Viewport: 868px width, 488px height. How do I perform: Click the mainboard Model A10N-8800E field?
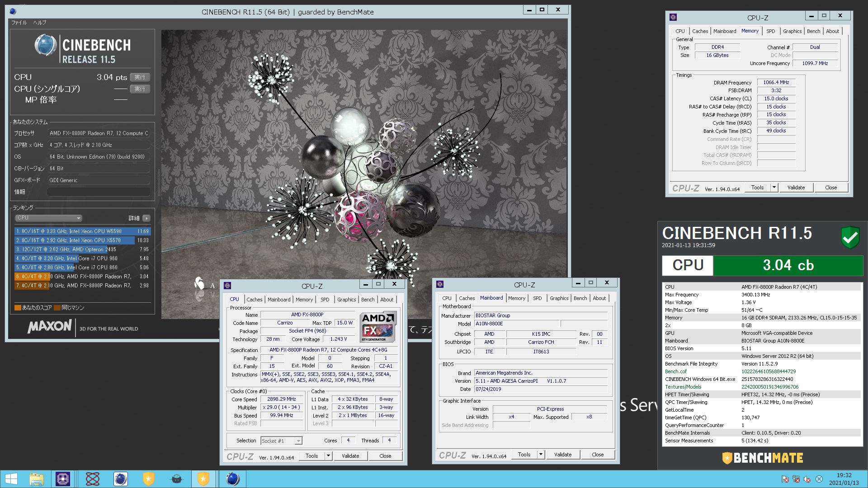click(516, 324)
